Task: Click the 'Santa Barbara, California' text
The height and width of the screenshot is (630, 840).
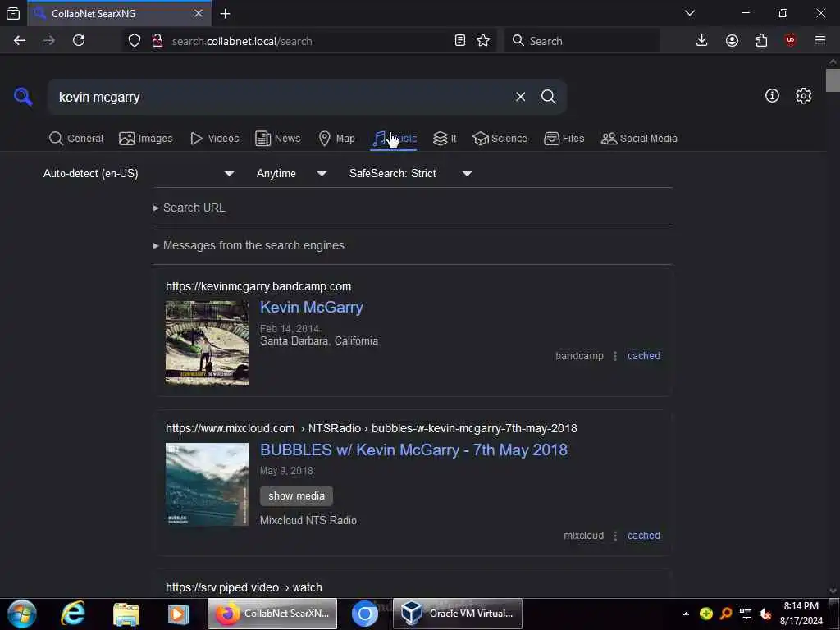Action: pyautogui.click(x=319, y=341)
